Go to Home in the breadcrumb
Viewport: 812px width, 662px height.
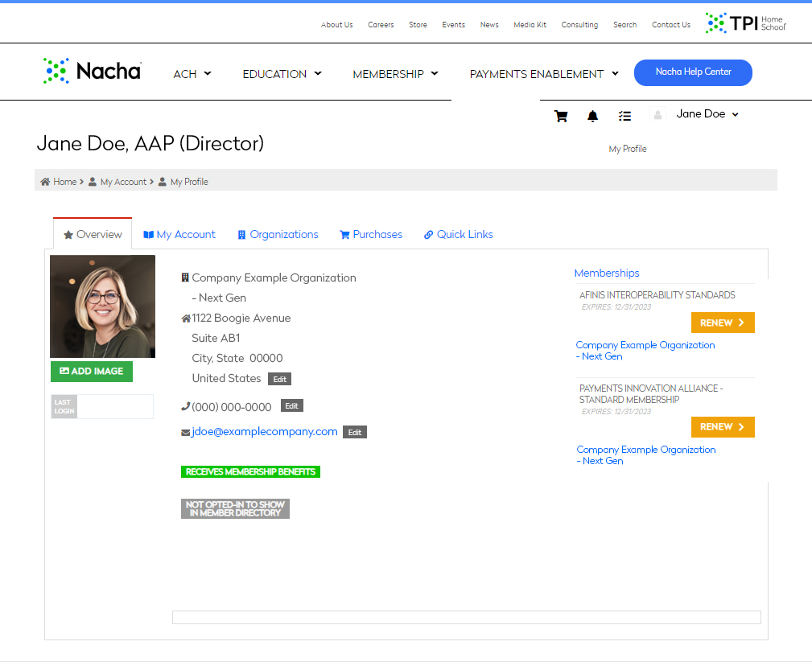pyautogui.click(x=64, y=182)
